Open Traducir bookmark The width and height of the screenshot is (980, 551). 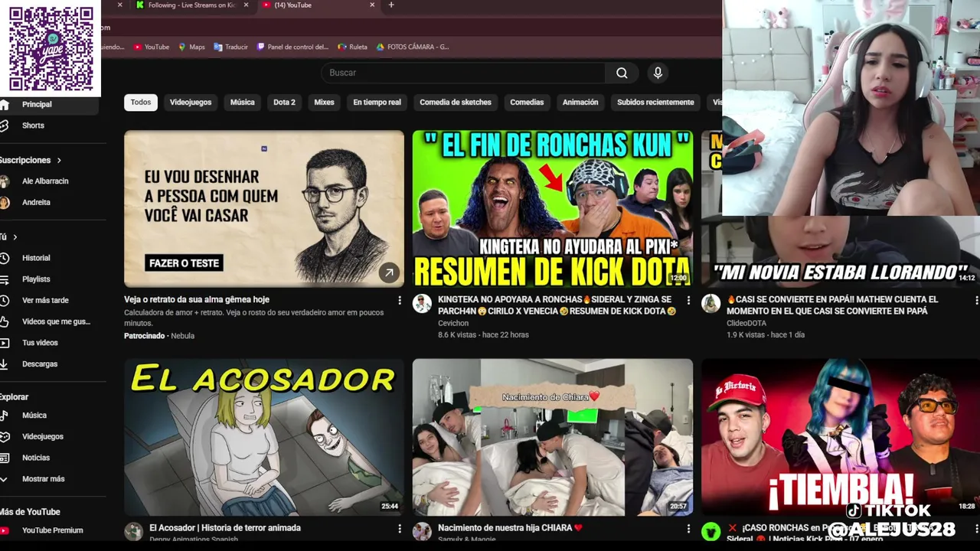[230, 47]
